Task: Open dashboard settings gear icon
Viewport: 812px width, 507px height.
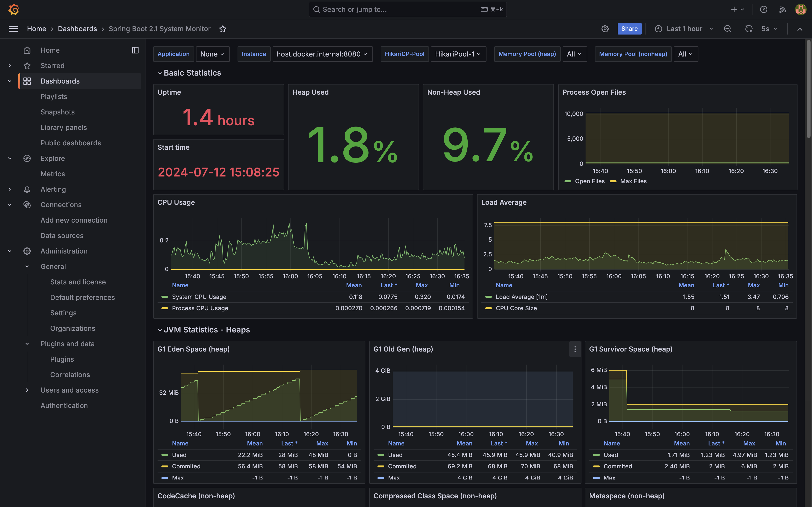Action: 605,29
